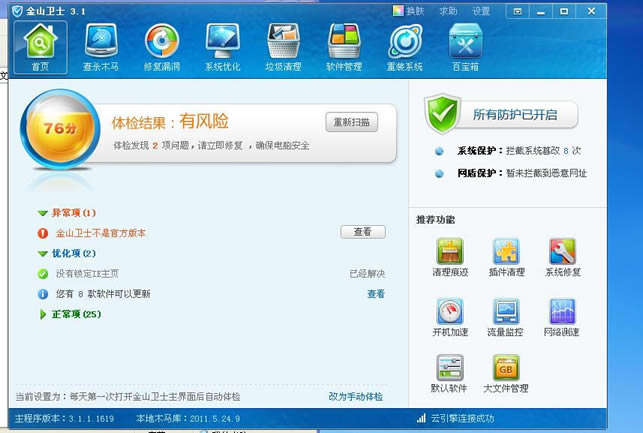Viewport: 643px width, 433px height.
Task: Expand the 正常项 (25) section
Action: [43, 314]
